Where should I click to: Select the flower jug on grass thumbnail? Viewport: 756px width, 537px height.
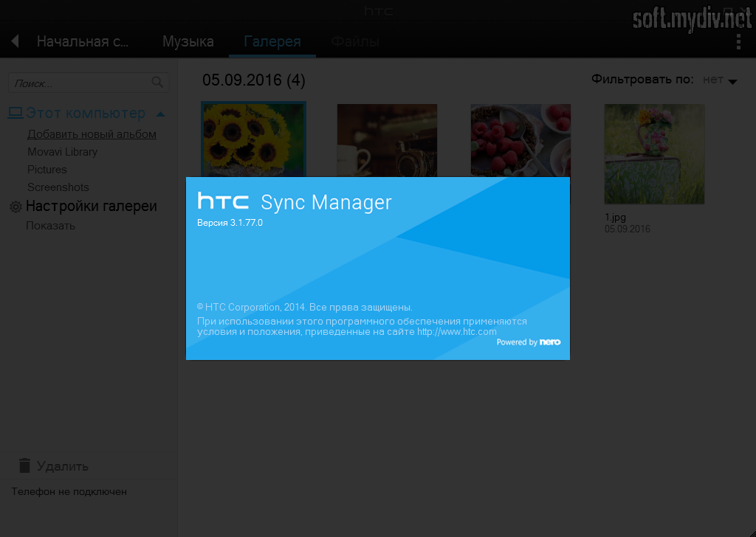tap(654, 153)
